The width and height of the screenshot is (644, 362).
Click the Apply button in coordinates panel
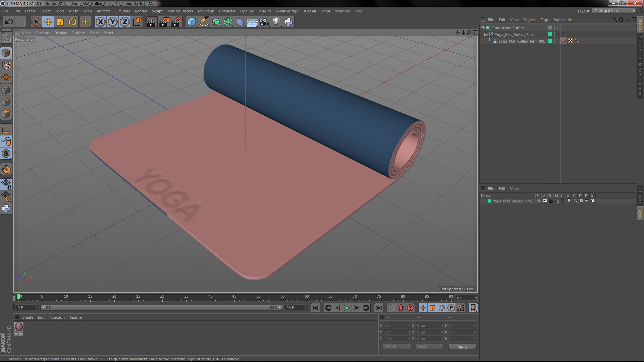[x=462, y=346]
